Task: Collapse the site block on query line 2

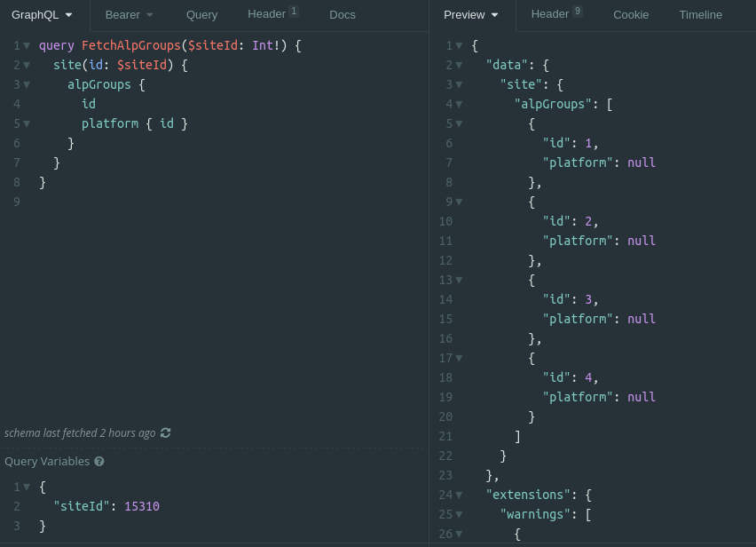Action: pyautogui.click(x=27, y=65)
